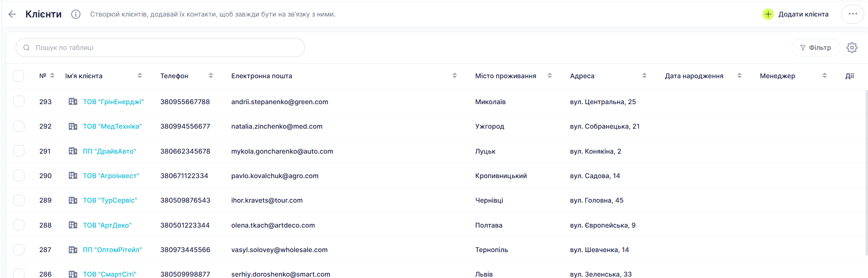Focus the Пошук по таблиці search field
868x278 pixels.
(160, 48)
